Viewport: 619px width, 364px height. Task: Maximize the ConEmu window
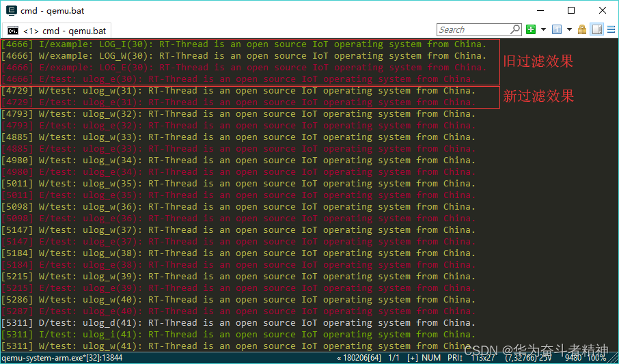[571, 11]
